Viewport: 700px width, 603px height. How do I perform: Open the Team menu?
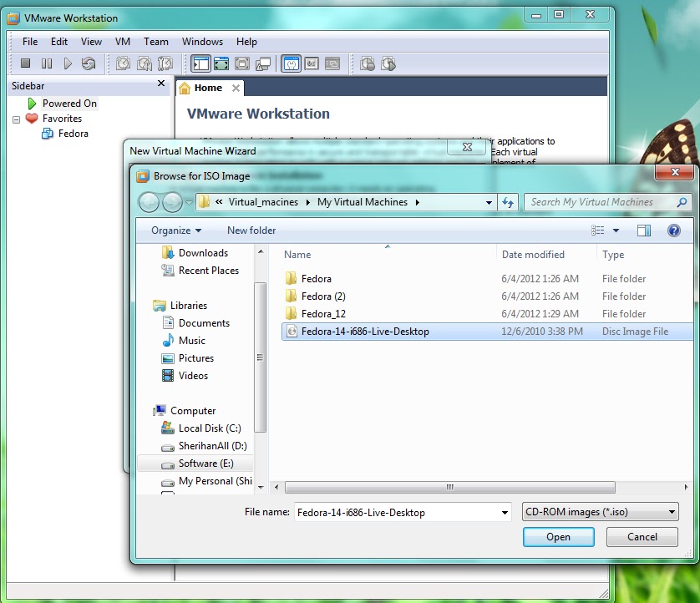click(156, 42)
